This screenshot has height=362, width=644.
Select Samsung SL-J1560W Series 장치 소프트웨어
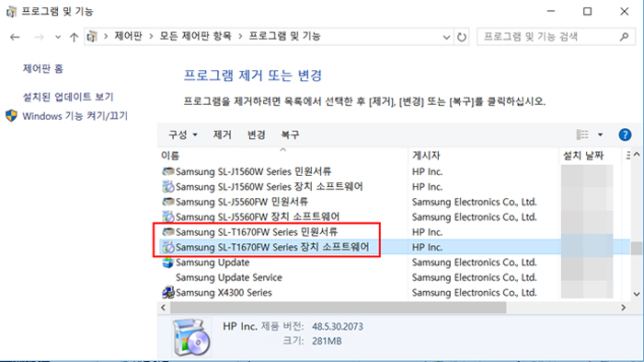(x=269, y=187)
